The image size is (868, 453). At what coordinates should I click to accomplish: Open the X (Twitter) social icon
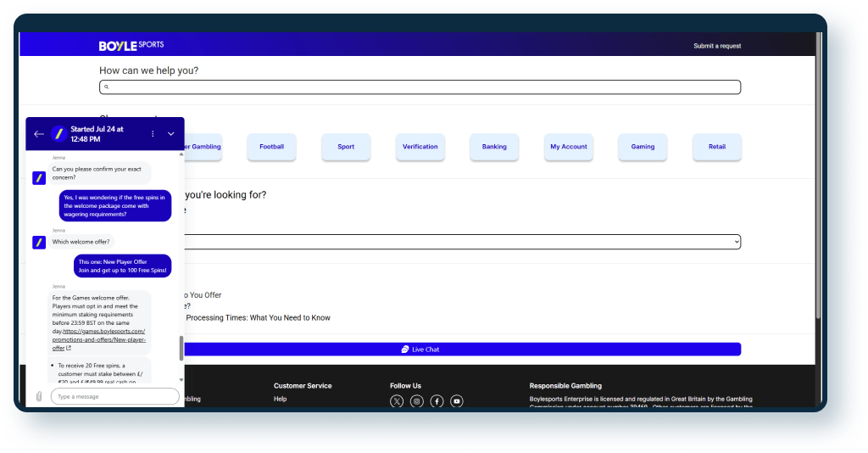click(397, 401)
